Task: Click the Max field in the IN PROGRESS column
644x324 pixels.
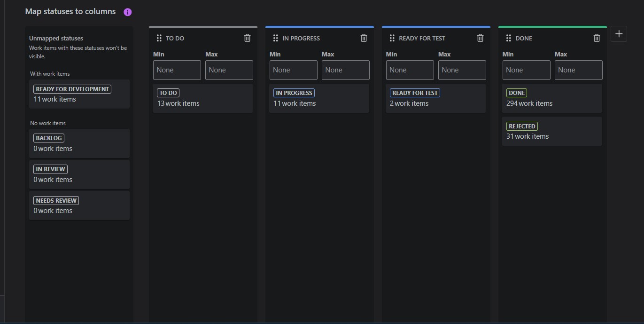Action: tap(346, 70)
